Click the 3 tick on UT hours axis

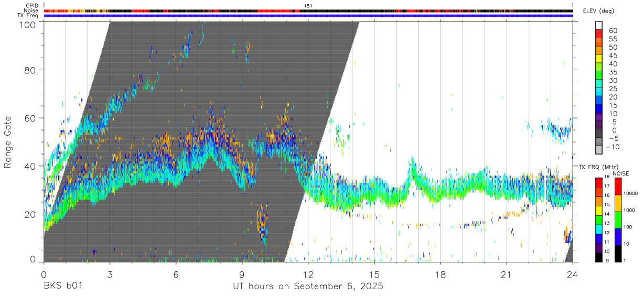coord(110,274)
